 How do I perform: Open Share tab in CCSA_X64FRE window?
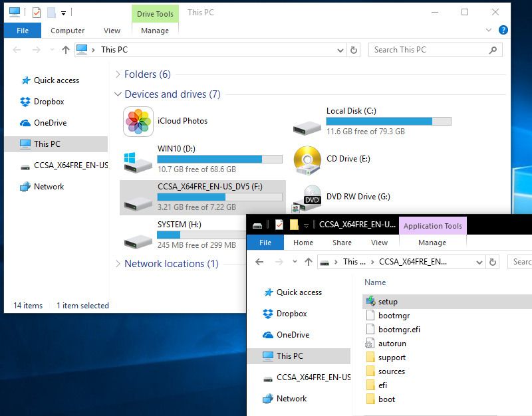tap(342, 243)
